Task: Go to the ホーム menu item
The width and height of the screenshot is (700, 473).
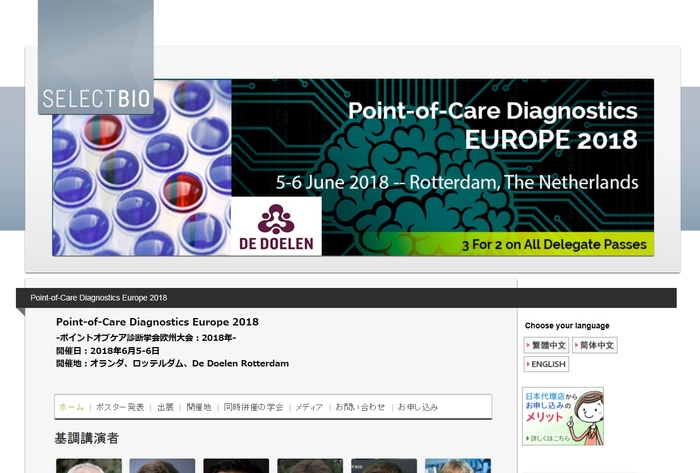Action: coord(71,407)
